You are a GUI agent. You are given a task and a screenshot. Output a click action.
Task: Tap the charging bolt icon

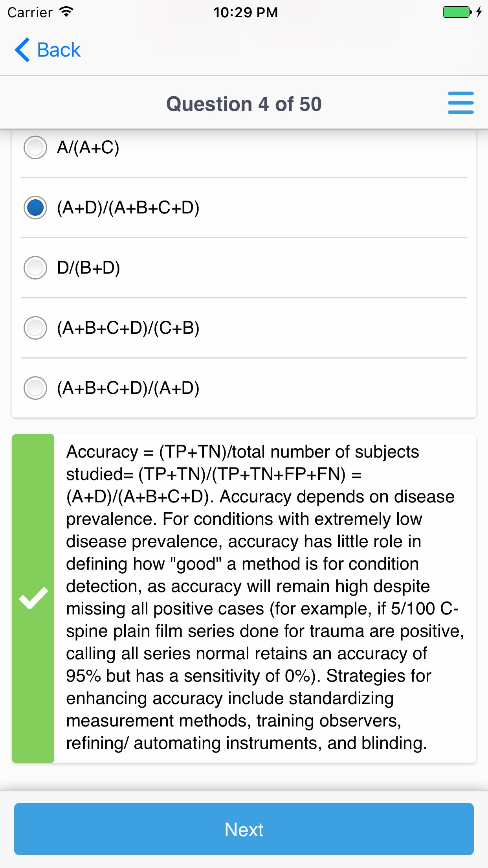coord(479,12)
